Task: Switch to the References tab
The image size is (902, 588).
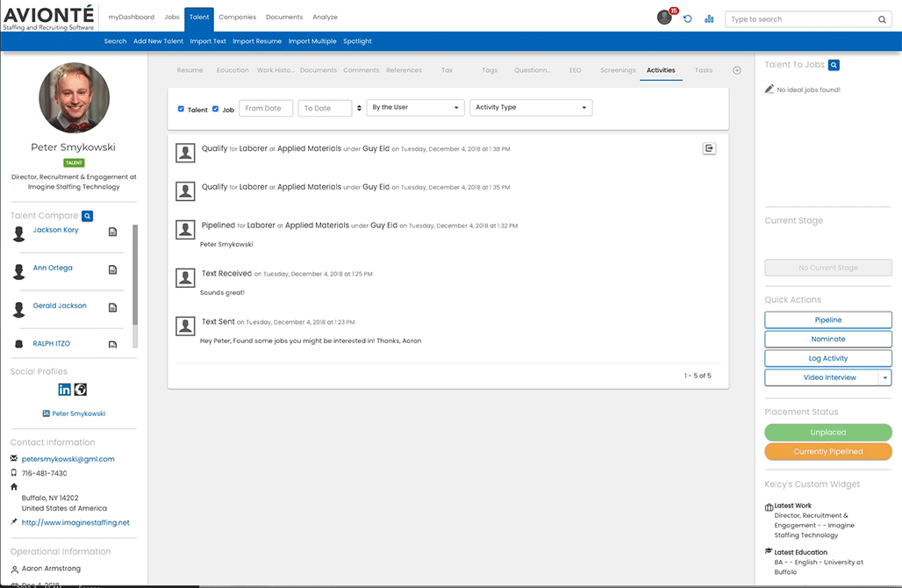Action: (x=404, y=70)
